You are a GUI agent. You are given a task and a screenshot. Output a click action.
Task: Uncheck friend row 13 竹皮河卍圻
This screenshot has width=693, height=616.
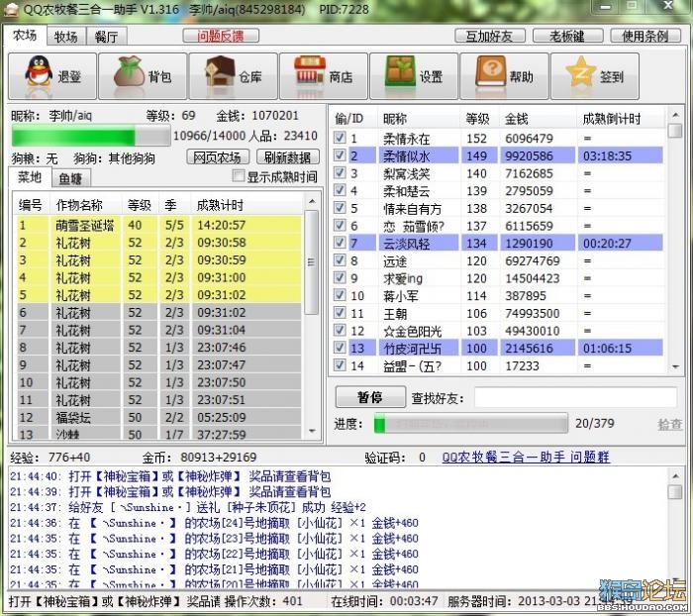click(340, 348)
